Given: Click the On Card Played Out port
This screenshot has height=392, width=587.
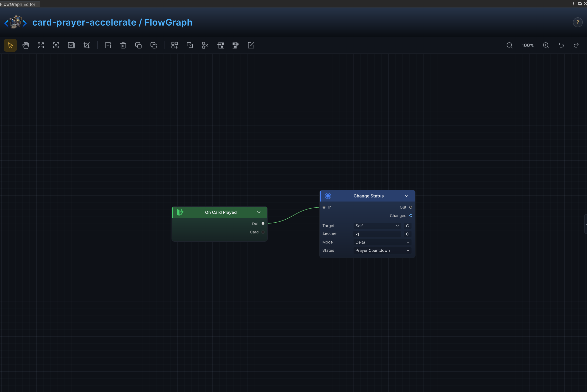Looking at the screenshot, I should [263, 224].
